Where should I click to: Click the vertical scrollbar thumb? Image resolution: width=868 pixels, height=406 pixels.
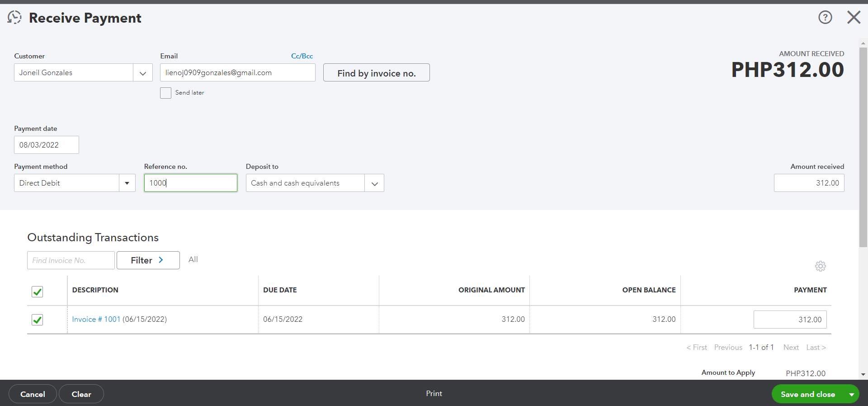click(863, 145)
